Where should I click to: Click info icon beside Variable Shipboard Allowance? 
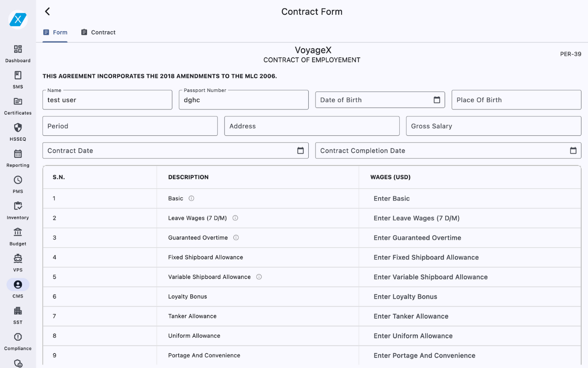(259, 277)
